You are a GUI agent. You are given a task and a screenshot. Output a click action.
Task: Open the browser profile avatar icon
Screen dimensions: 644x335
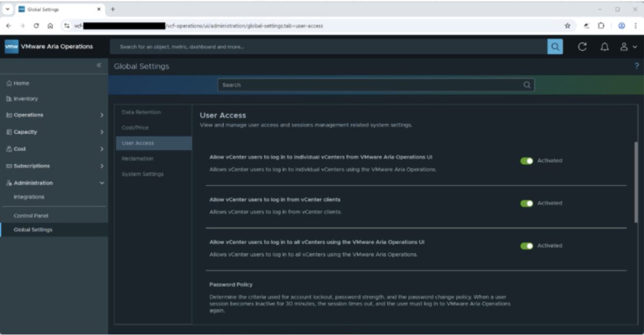point(621,25)
